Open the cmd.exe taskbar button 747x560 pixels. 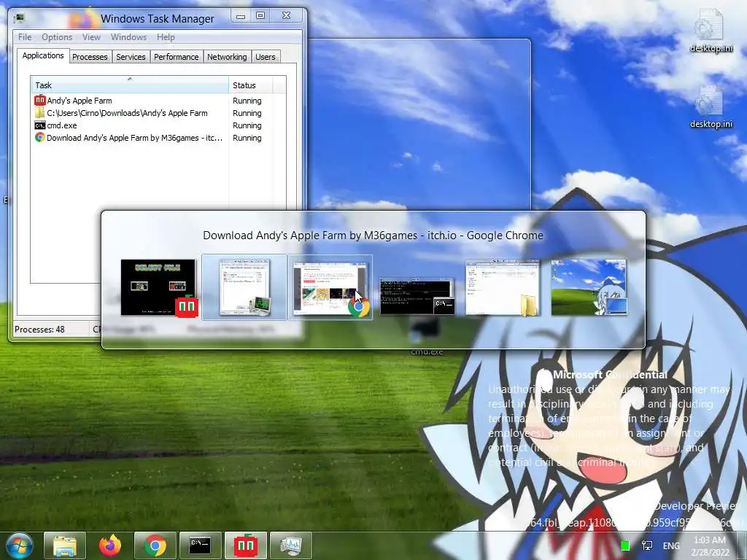tap(200, 545)
